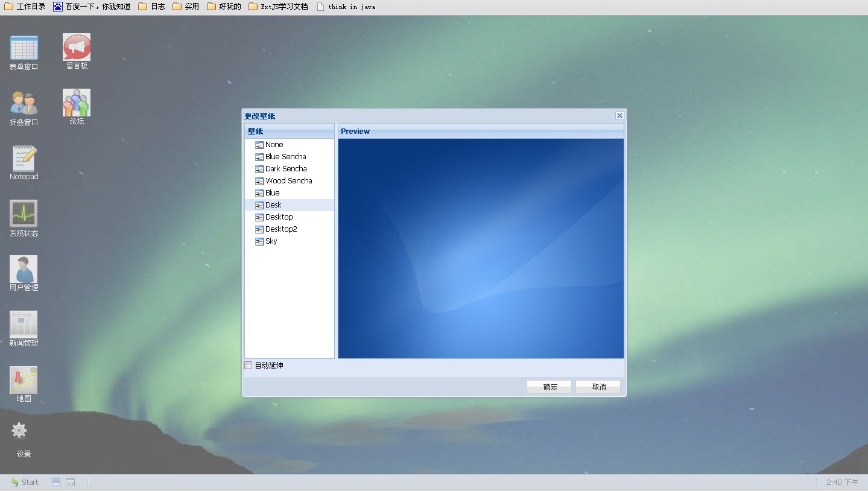Open the 实用 bookmark folder
This screenshot has height=491, width=868.
pos(186,7)
